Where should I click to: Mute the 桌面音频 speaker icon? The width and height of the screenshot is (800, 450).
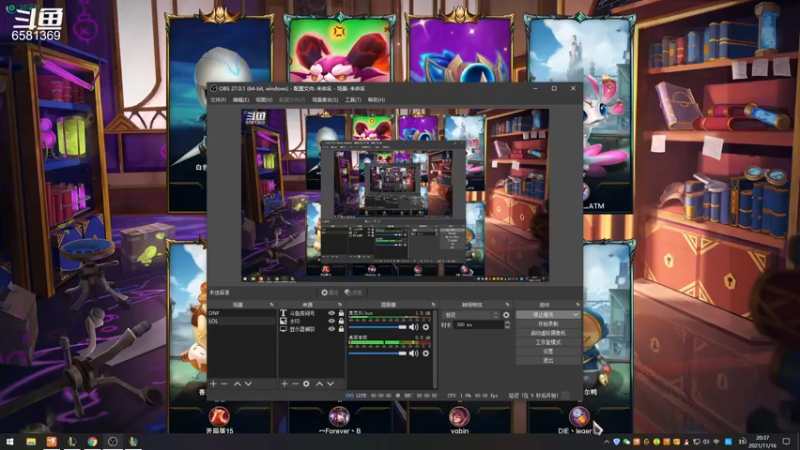pos(414,353)
